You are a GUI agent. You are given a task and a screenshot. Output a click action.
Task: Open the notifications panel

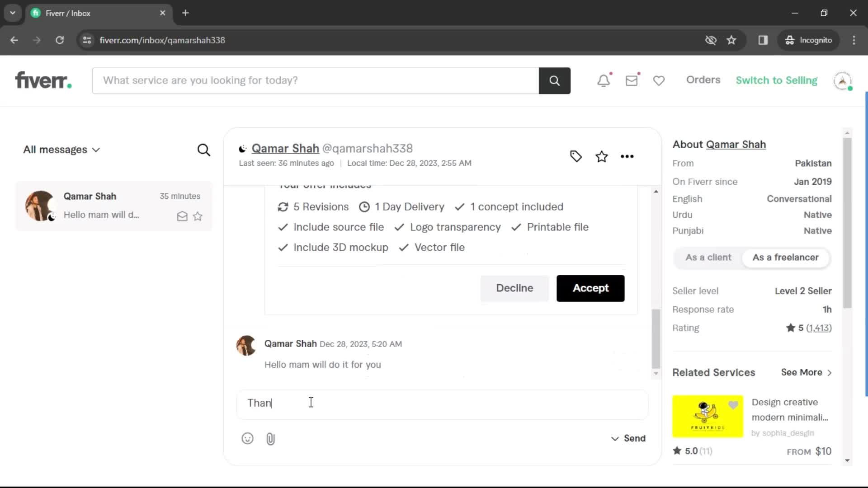(x=604, y=80)
